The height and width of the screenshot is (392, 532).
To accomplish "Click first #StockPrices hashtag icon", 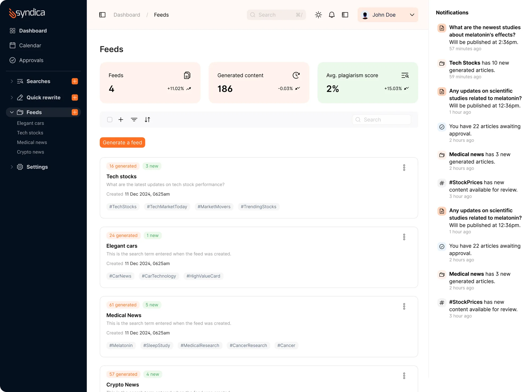I will coord(442,183).
